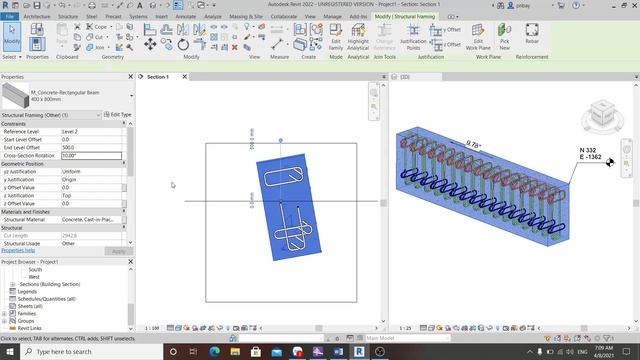Collapse the Constraints section

pyautogui.click(x=124, y=123)
